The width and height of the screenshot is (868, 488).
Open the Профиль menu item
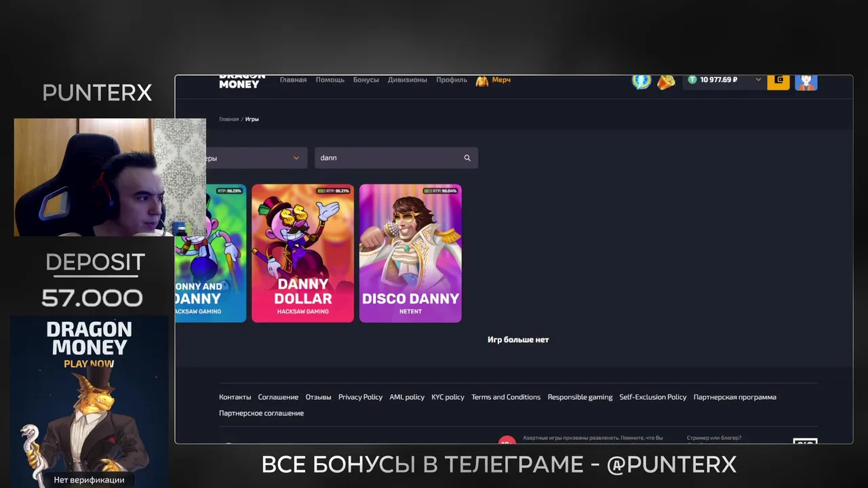(x=452, y=80)
